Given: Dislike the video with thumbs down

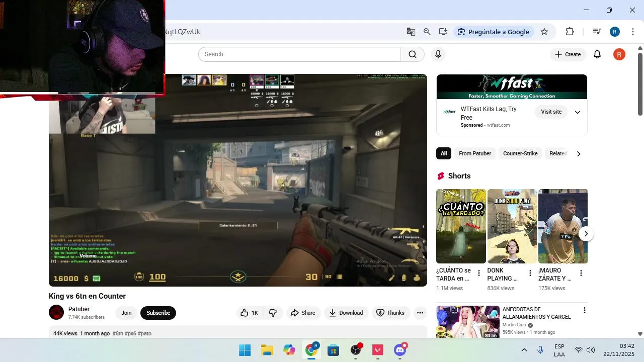Looking at the screenshot, I should tap(273, 313).
